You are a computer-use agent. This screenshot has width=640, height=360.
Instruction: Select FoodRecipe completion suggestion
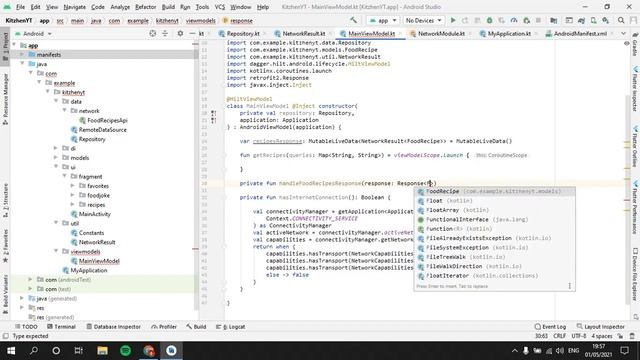point(494,191)
